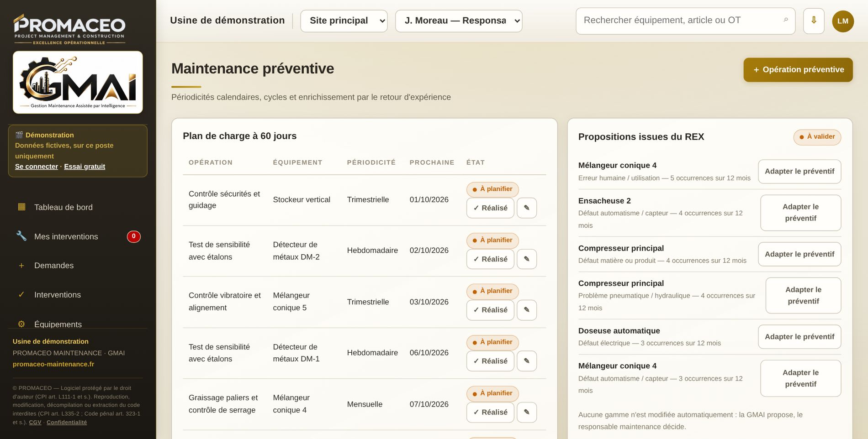Click the edit pencil for Stockeur vertical row
Viewport: 868px width, 439px height.
click(527, 208)
